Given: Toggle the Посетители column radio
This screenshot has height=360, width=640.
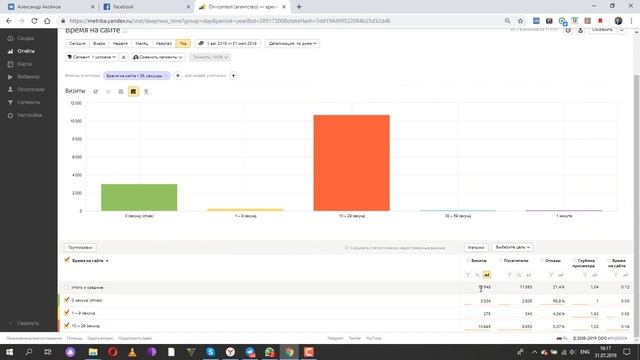Looking at the screenshot, I should point(500,260).
